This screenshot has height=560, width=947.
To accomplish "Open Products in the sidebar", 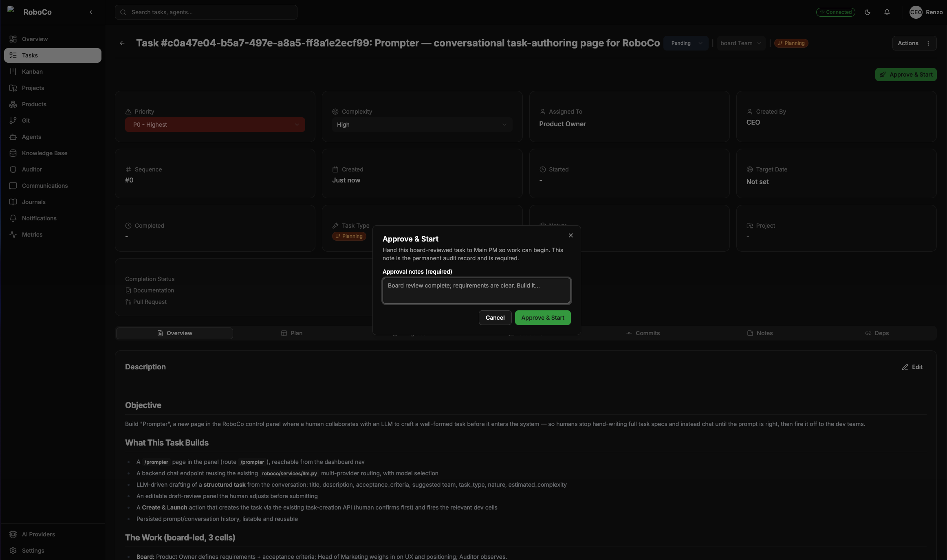I will [x=53, y=104].
